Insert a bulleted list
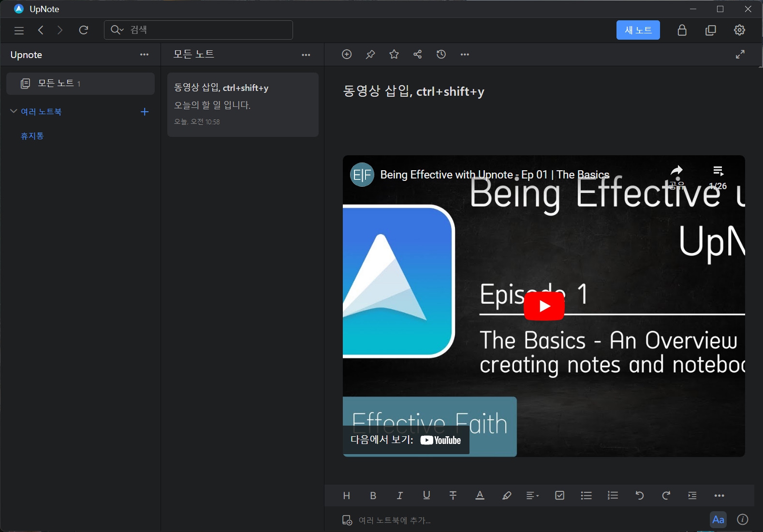This screenshot has height=532, width=763. 586,495
